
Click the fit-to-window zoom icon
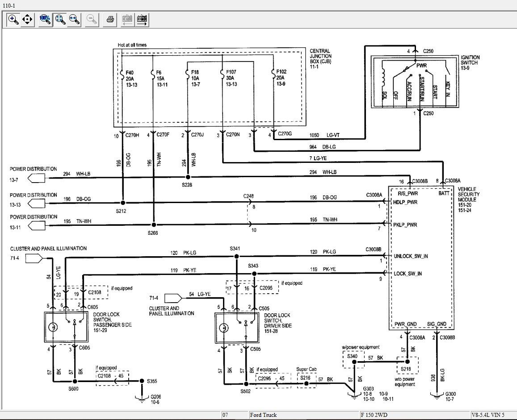(x=59, y=19)
